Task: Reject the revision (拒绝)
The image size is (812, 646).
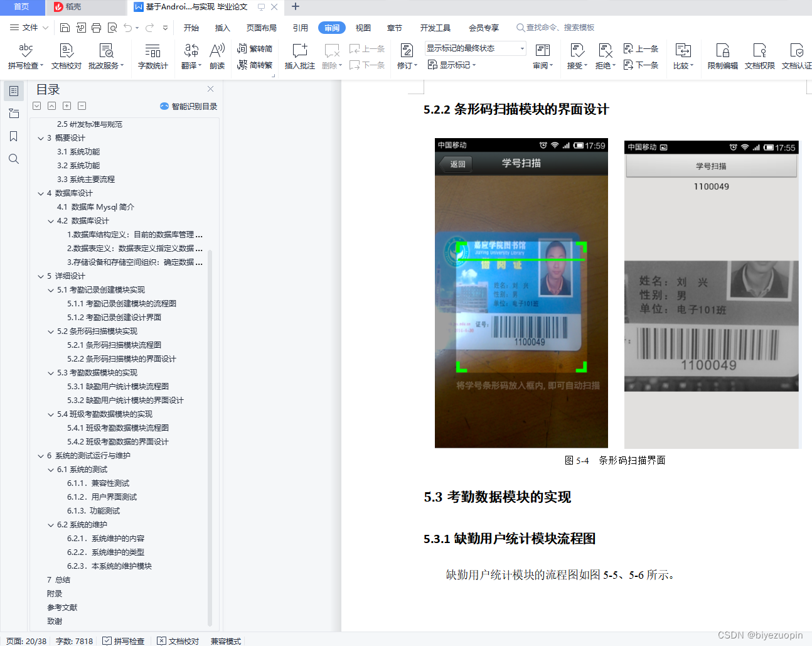Action: point(605,56)
